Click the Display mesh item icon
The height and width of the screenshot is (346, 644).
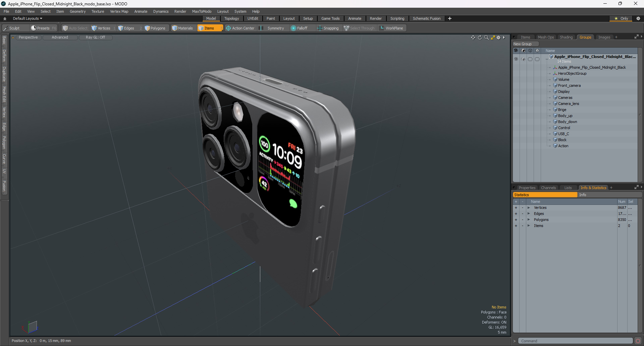[555, 92]
